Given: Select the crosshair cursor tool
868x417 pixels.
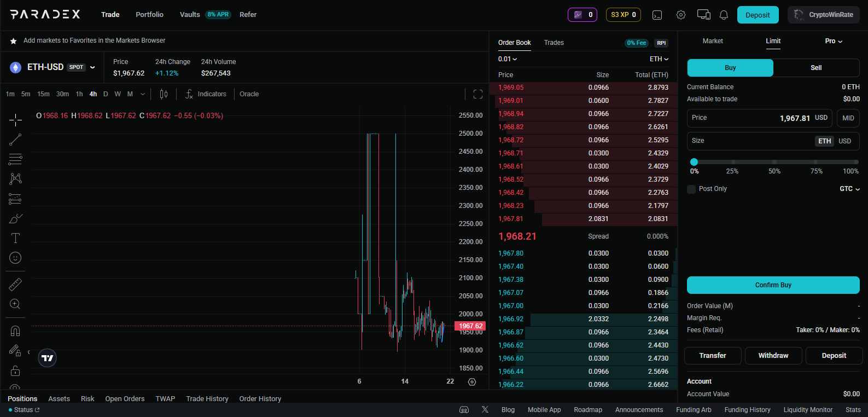Looking at the screenshot, I should click(x=15, y=120).
